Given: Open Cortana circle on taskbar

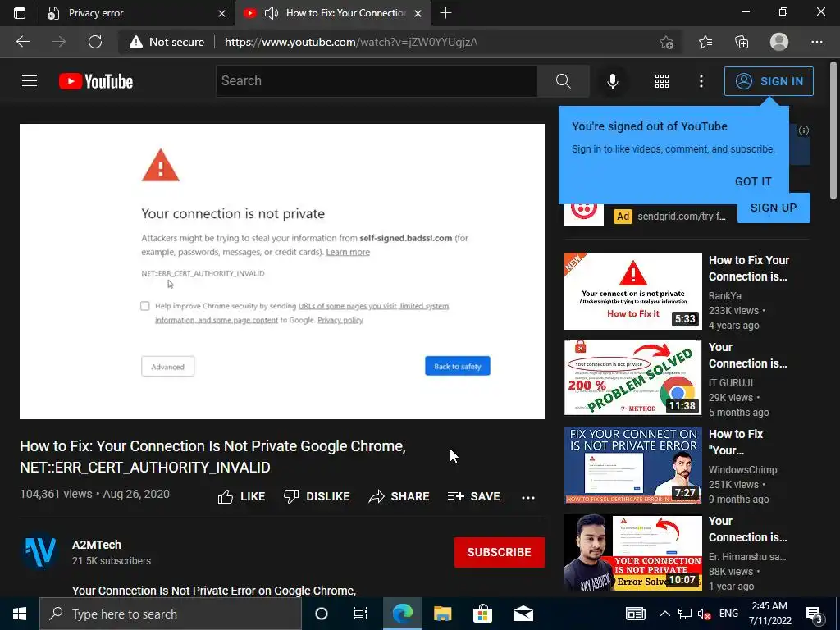Looking at the screenshot, I should pyautogui.click(x=322, y=614).
